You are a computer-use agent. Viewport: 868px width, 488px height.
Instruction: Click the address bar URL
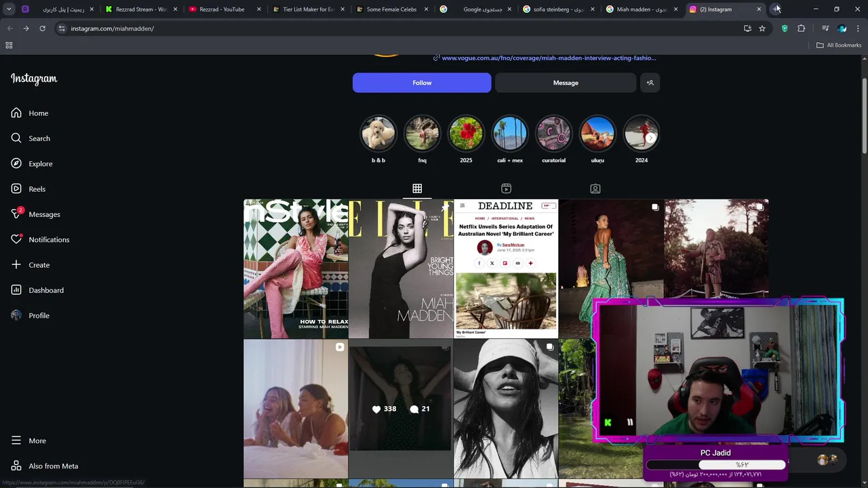113,28
